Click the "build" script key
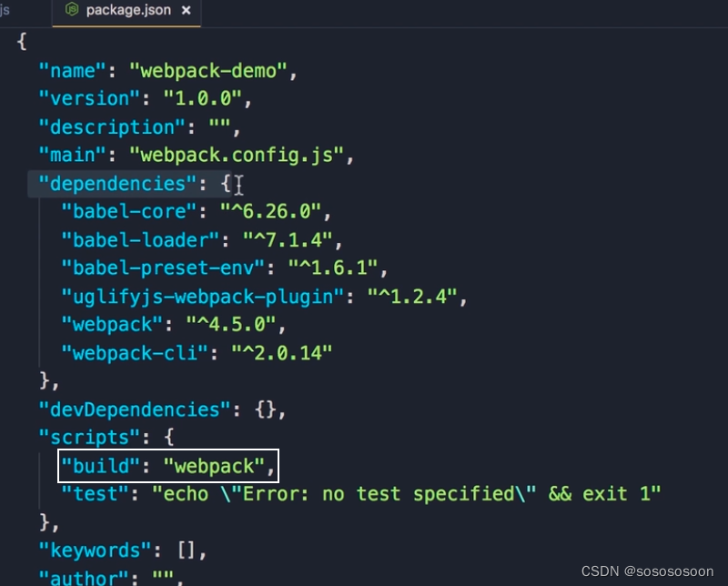Screen dimensions: 728x586 (101, 466)
